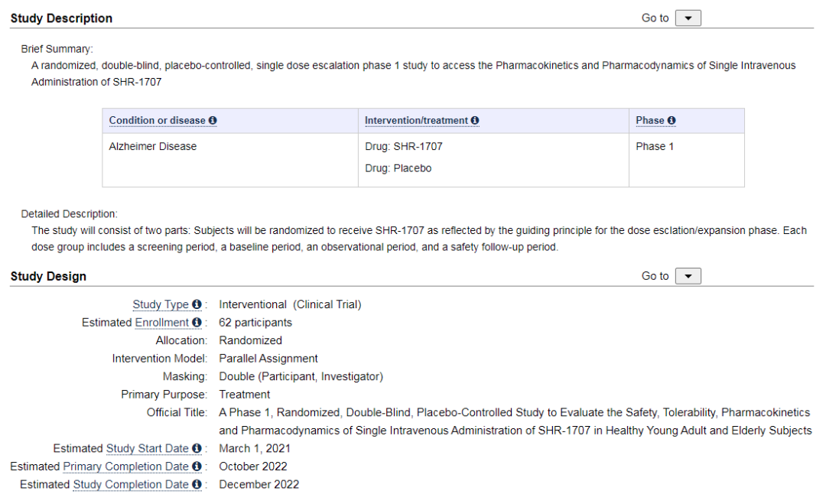The height and width of the screenshot is (504, 826).
Task: Open the Study Type glossary link
Action: click(x=161, y=305)
